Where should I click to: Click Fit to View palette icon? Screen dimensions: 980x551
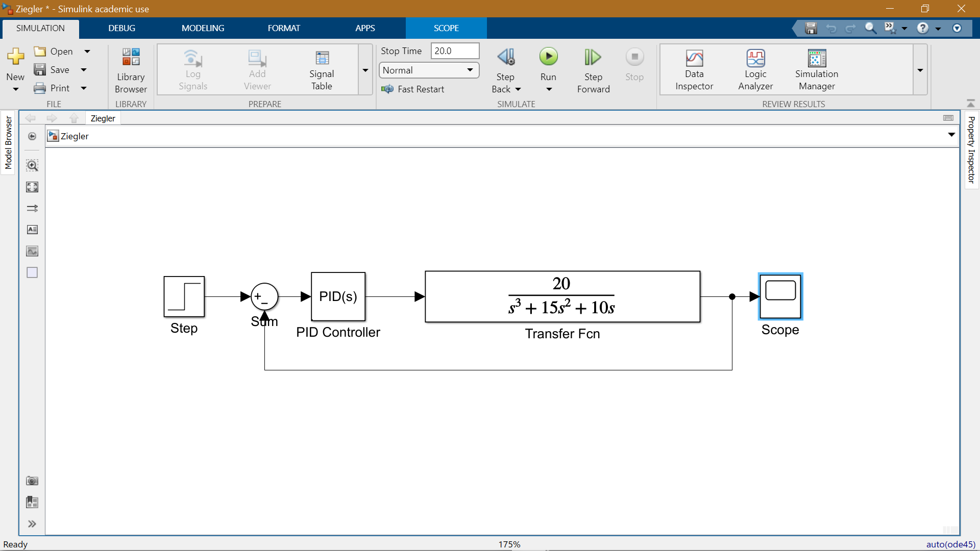(32, 187)
